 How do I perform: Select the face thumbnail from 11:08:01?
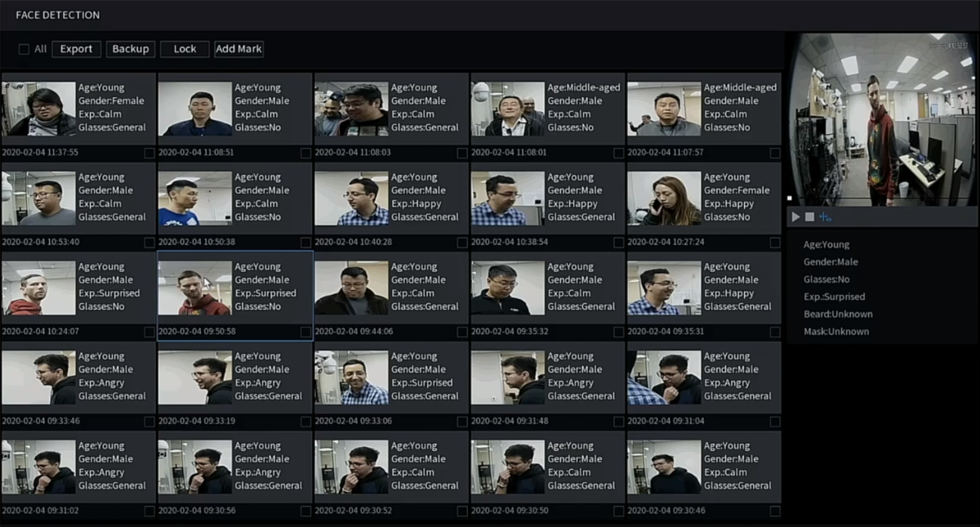pos(508,109)
